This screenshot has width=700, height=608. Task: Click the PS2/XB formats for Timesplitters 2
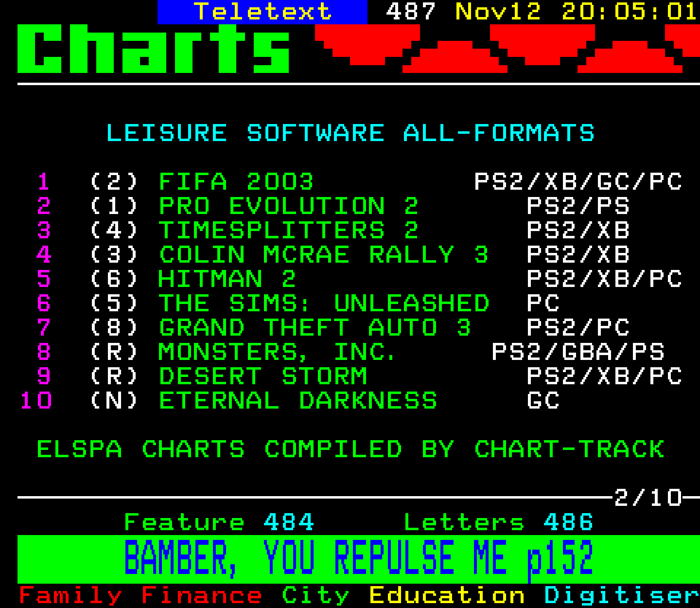[x=578, y=231]
